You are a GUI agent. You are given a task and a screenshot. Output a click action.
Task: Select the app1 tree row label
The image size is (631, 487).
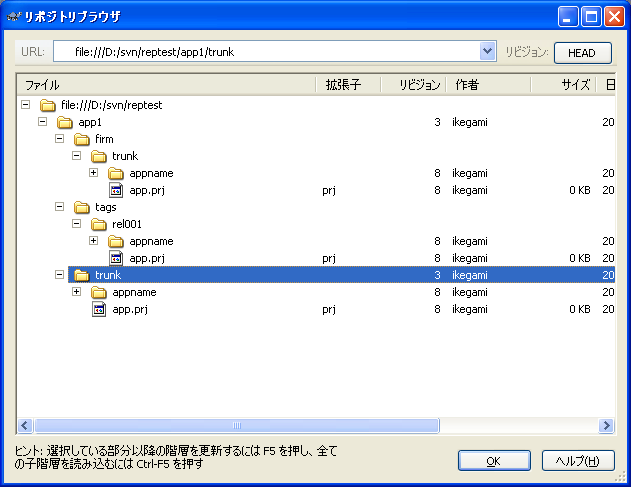pyautogui.click(x=90, y=122)
